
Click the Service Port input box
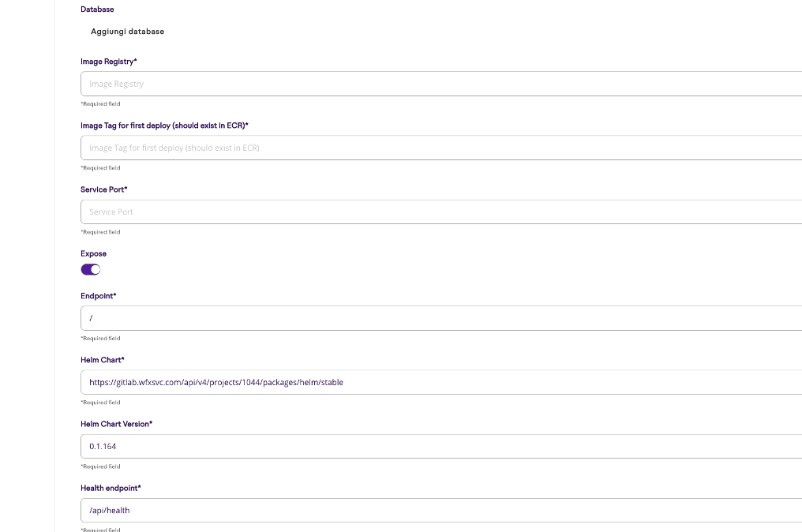(x=316, y=211)
